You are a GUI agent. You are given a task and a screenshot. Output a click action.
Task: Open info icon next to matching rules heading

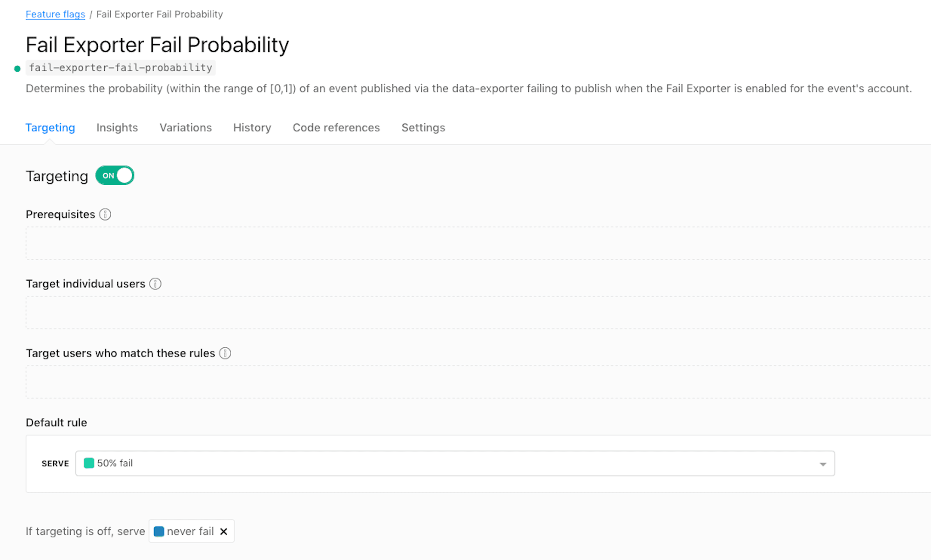[225, 353]
